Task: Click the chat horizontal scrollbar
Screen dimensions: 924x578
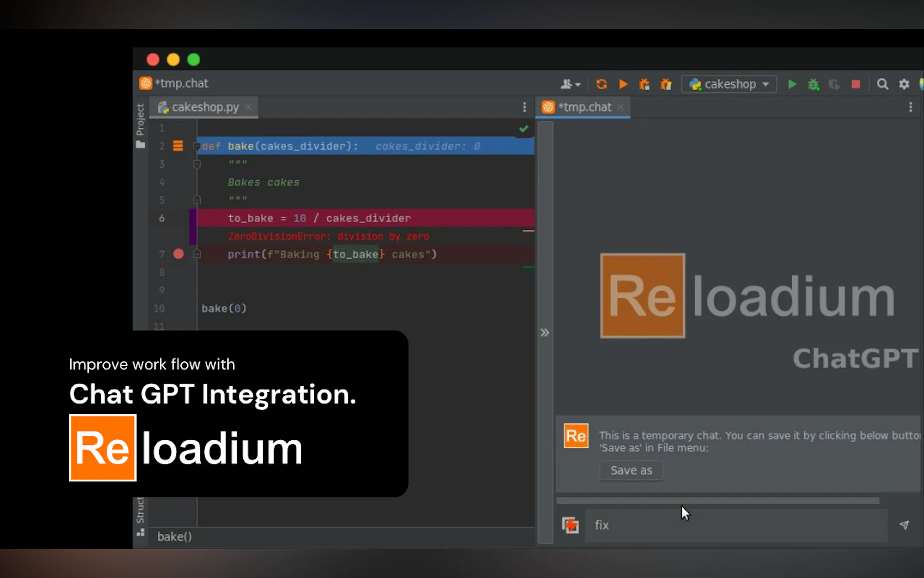Action: (718, 500)
